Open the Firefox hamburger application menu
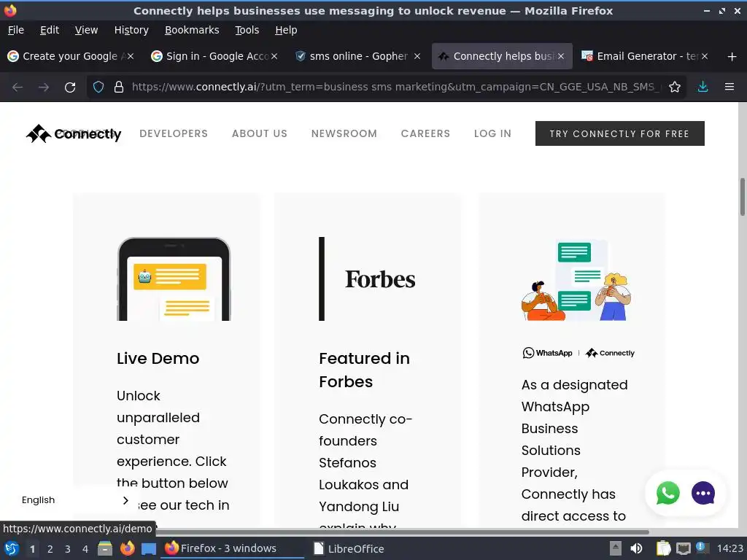 click(729, 87)
